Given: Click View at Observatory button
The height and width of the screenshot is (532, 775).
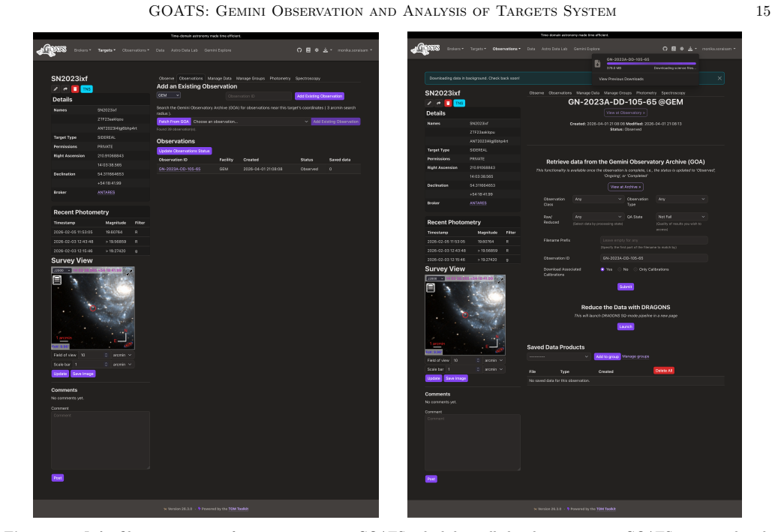Looking at the screenshot, I should [x=626, y=113].
